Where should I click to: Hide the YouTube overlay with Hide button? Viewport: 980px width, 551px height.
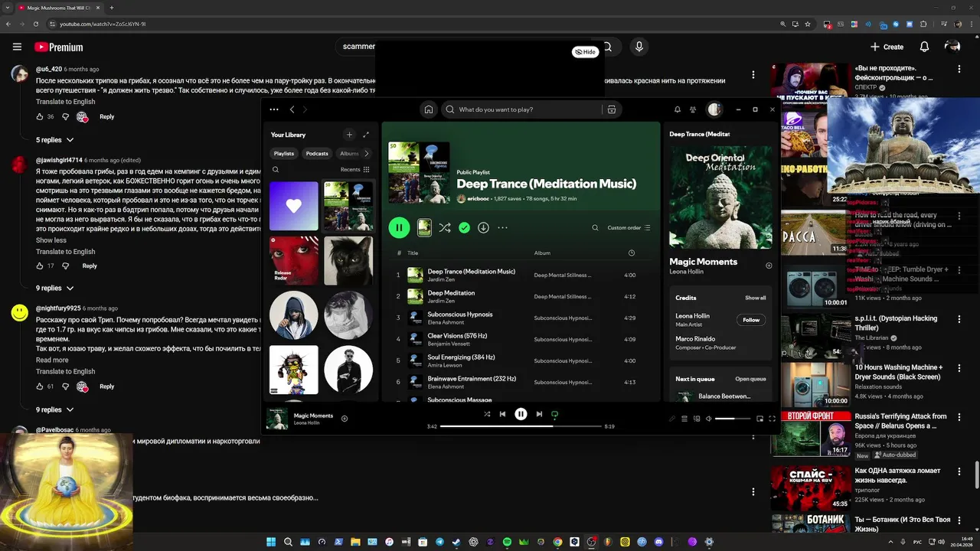(x=585, y=52)
